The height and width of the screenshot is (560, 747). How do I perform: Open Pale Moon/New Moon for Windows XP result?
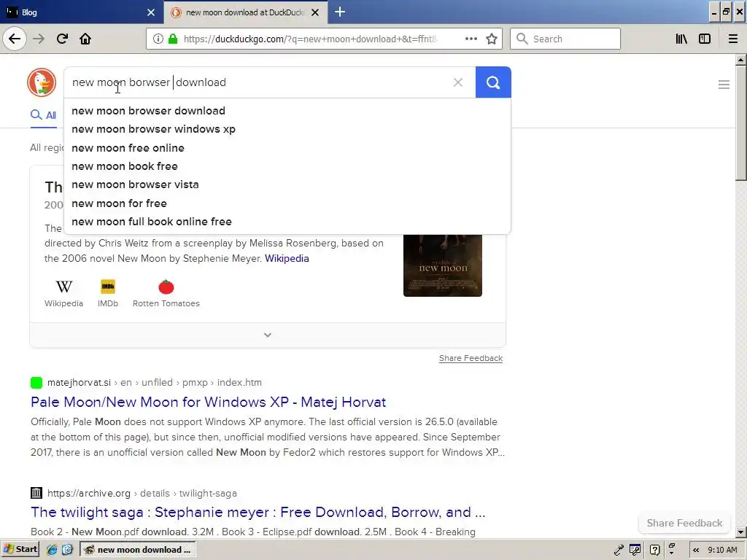208,402
